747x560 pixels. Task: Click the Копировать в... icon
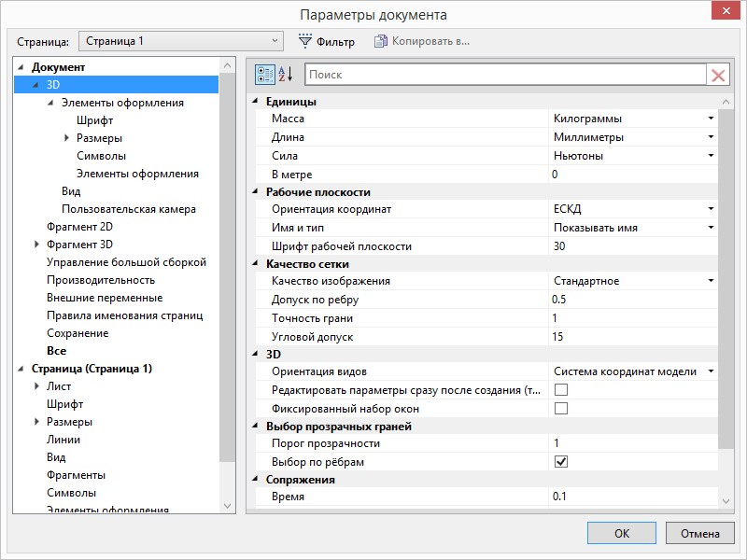click(x=380, y=41)
